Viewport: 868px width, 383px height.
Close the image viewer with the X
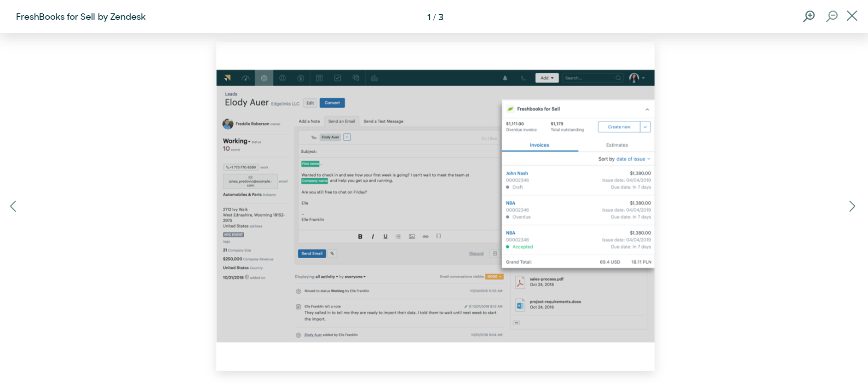click(852, 16)
